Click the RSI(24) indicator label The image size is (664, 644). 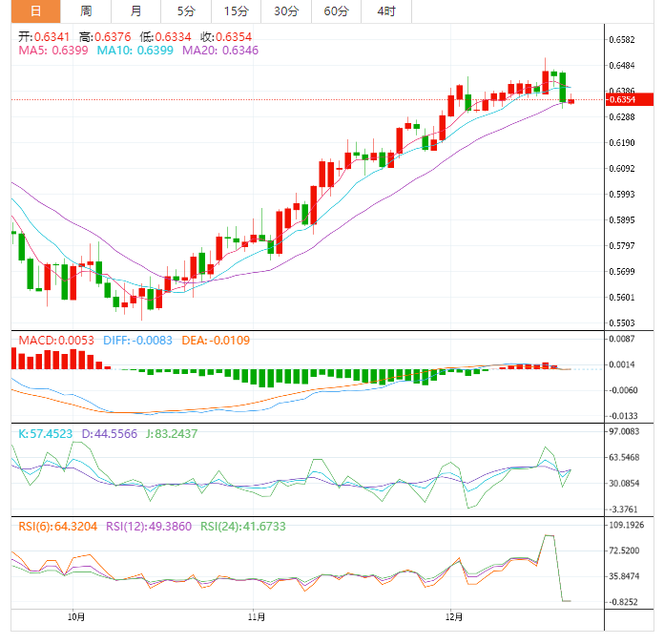243,527
